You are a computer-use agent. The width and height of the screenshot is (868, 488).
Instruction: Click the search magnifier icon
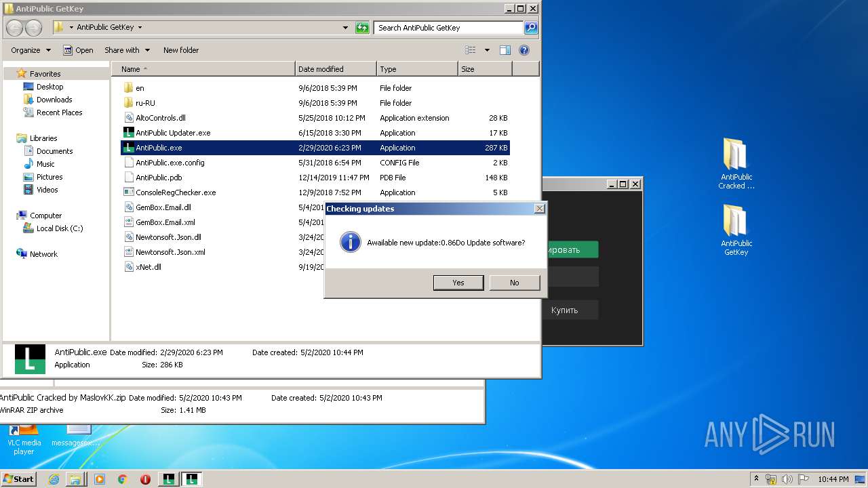point(531,28)
